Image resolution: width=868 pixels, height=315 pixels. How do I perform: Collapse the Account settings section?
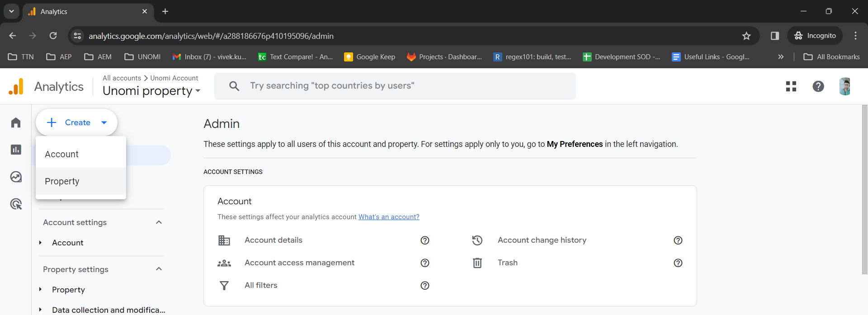pyautogui.click(x=159, y=222)
